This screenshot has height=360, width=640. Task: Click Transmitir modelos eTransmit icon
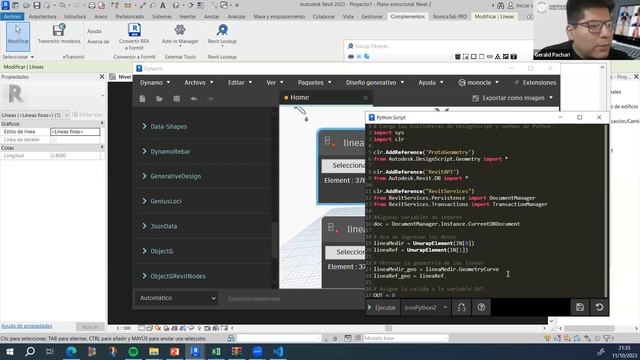(x=59, y=34)
